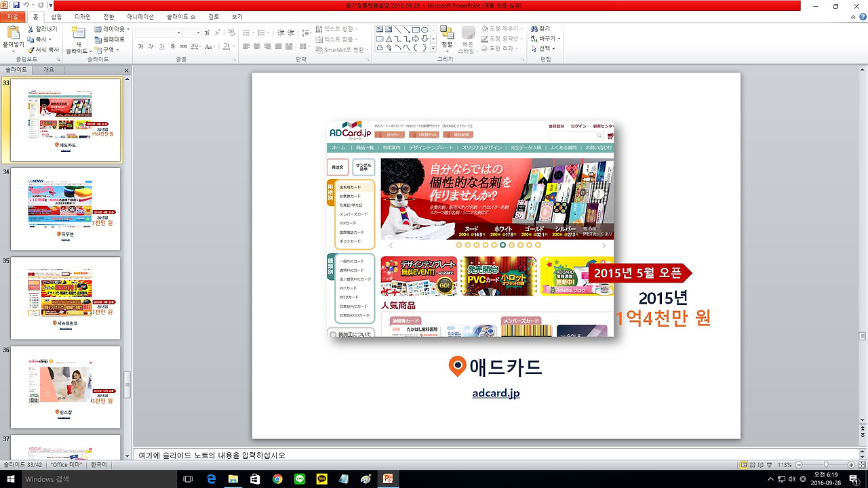Image resolution: width=868 pixels, height=488 pixels.
Task: Click Format Painter (서식 복사) button
Action: tap(43, 49)
